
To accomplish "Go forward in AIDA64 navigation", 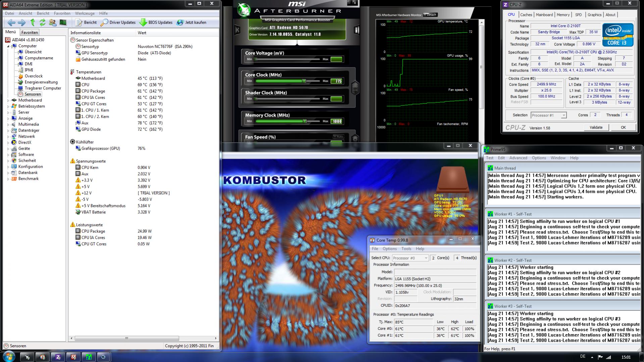I will coord(21,22).
